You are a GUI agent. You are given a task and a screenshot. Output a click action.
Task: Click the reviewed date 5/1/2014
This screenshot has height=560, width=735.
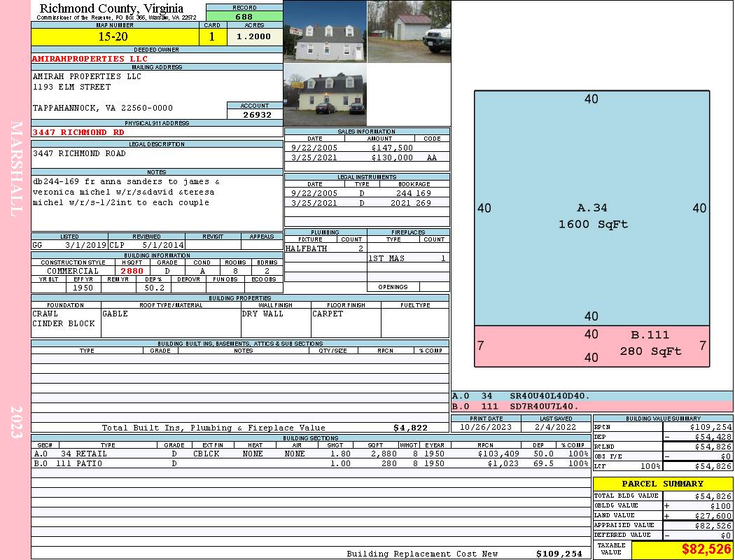(x=163, y=245)
